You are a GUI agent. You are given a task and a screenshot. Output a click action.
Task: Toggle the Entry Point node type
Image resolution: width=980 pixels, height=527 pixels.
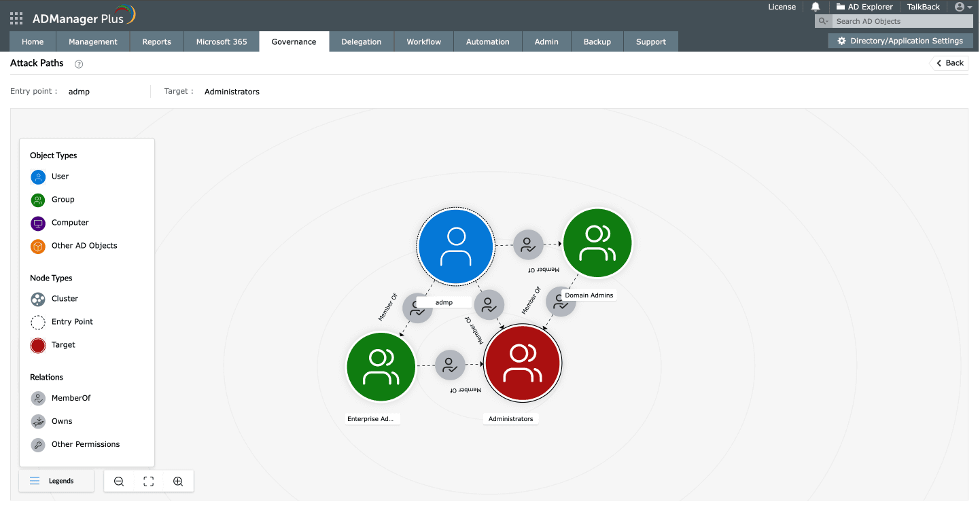[39, 322]
